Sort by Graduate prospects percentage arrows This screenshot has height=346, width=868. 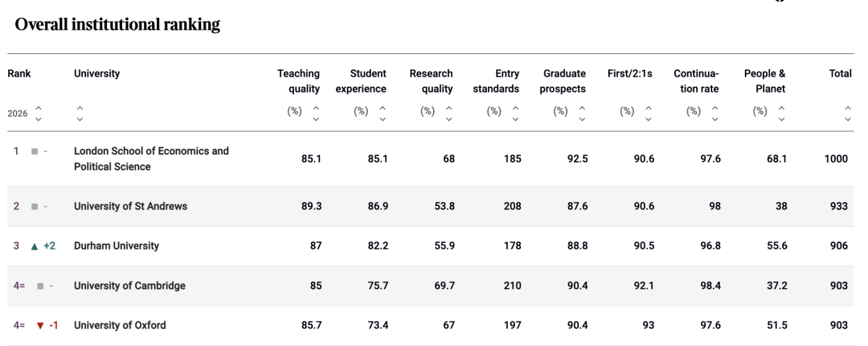click(583, 113)
